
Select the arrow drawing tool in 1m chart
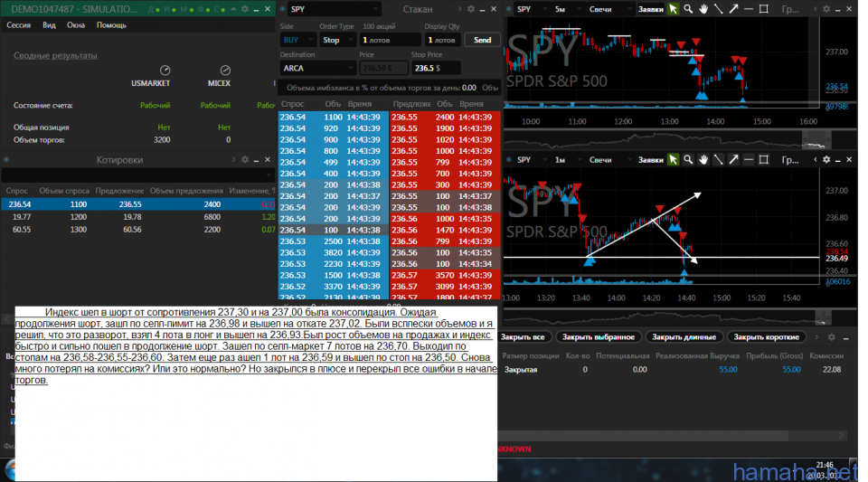coord(733,159)
